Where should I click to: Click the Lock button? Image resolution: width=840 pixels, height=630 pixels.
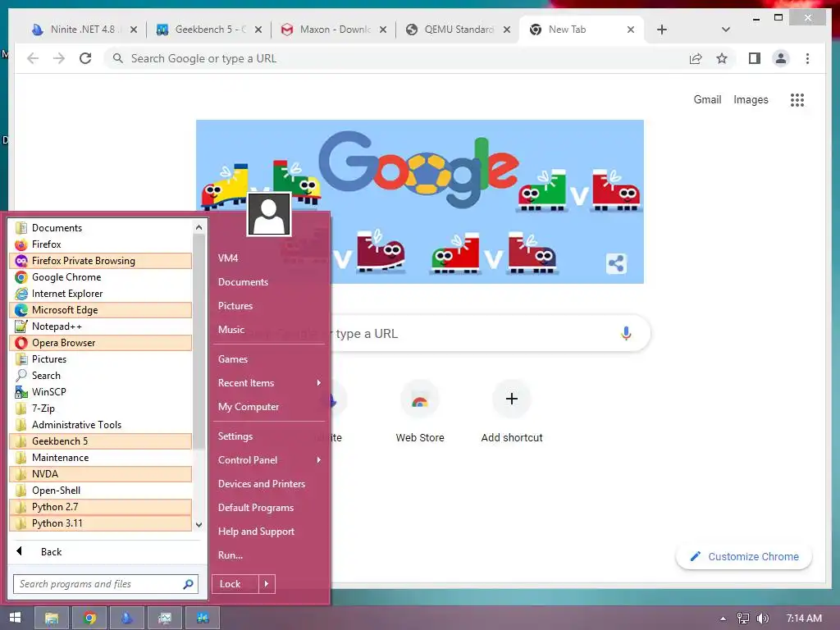(x=235, y=584)
